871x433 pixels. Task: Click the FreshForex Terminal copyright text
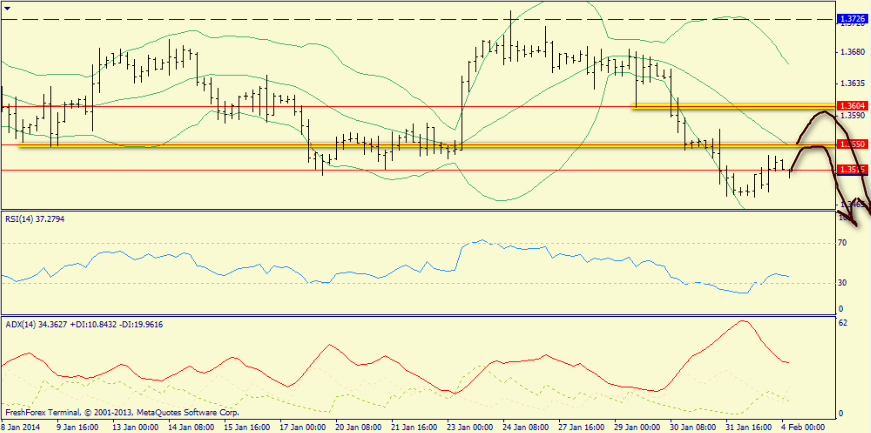[x=122, y=413]
